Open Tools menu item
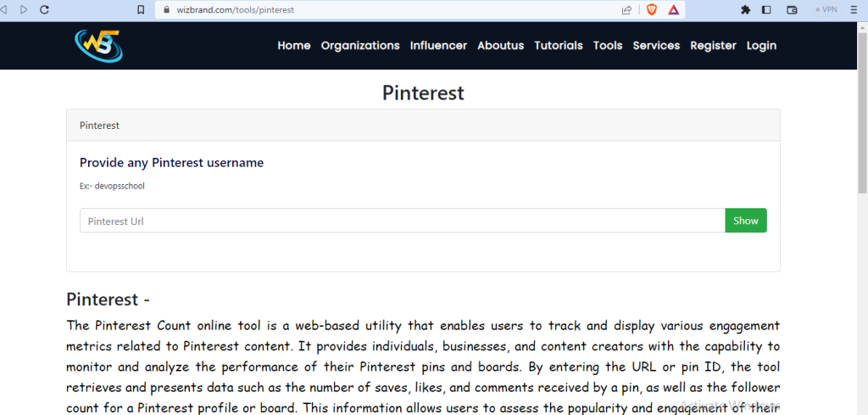The height and width of the screenshot is (415, 868). (608, 46)
